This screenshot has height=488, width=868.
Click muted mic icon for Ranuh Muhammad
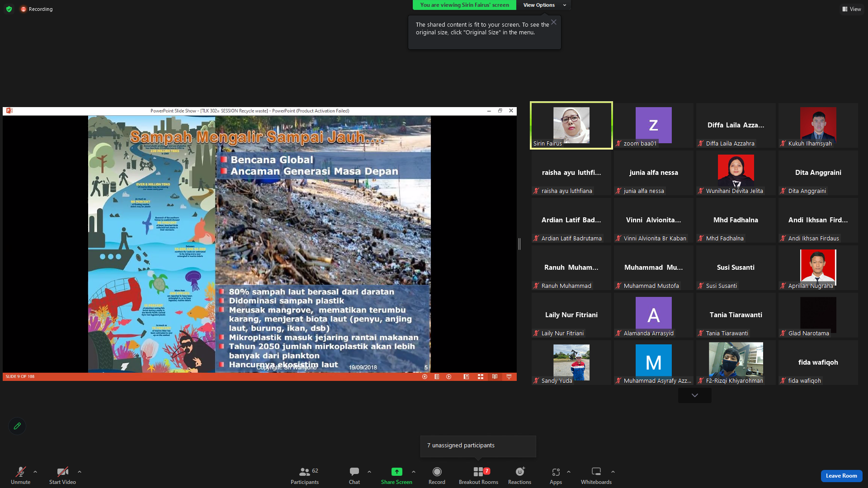click(536, 286)
